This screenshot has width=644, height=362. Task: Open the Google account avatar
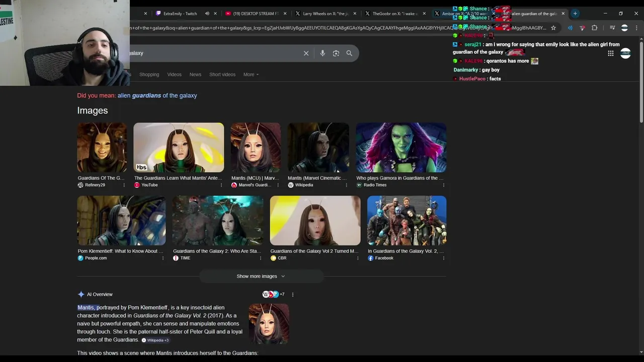click(625, 53)
